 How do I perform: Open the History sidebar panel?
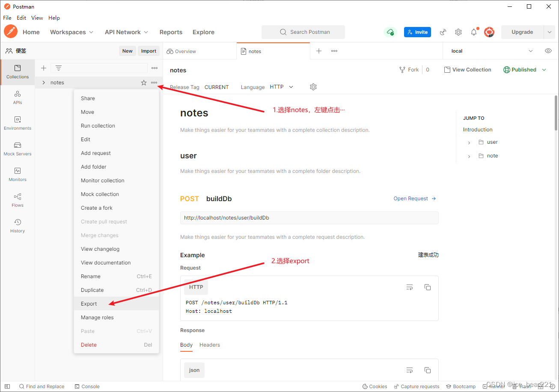click(x=18, y=226)
